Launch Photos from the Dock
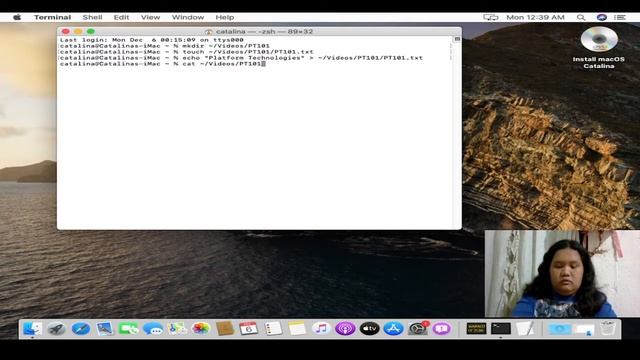This screenshot has width=640, height=360. [201, 329]
